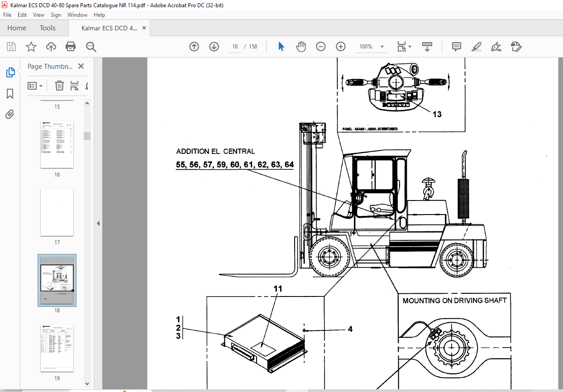Click the Save file icon

click(x=11, y=47)
